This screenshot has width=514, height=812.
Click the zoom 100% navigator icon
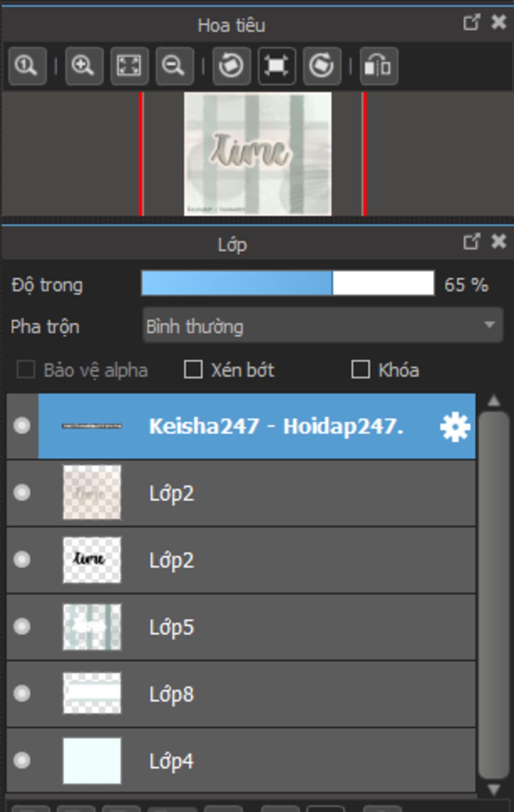tap(27, 66)
